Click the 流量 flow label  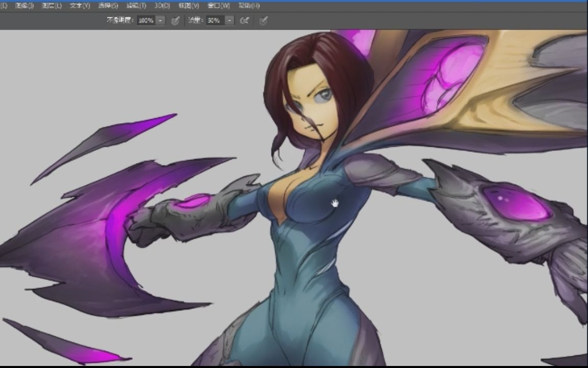tap(194, 20)
